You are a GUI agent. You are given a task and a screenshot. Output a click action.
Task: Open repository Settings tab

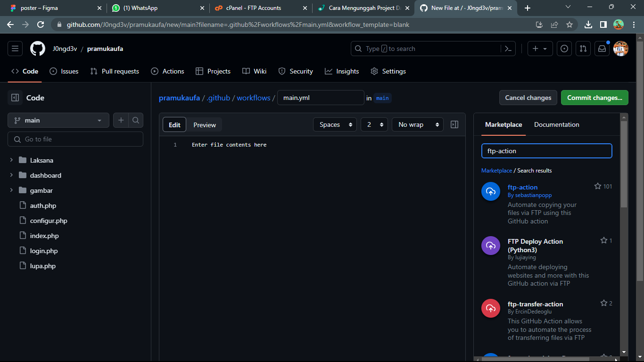(x=388, y=71)
